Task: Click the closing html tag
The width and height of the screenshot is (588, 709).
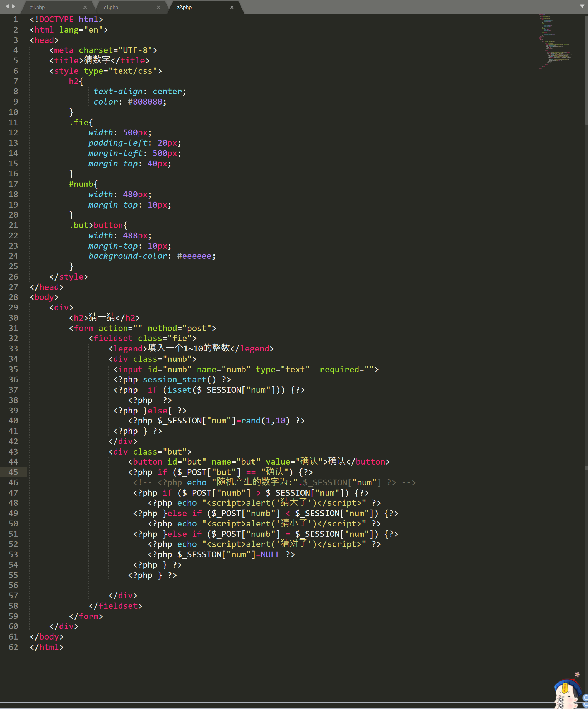Action: tap(47, 647)
